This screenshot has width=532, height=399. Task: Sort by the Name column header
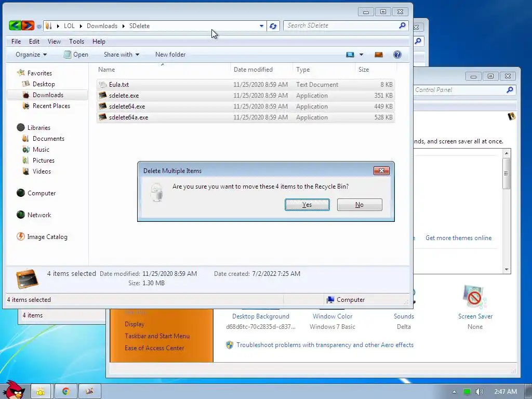107,70
